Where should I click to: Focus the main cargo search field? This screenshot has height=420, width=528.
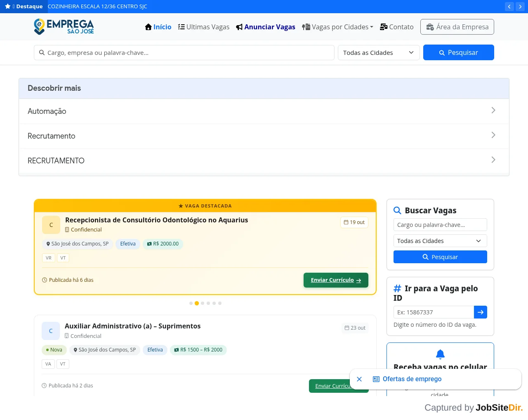(x=184, y=53)
